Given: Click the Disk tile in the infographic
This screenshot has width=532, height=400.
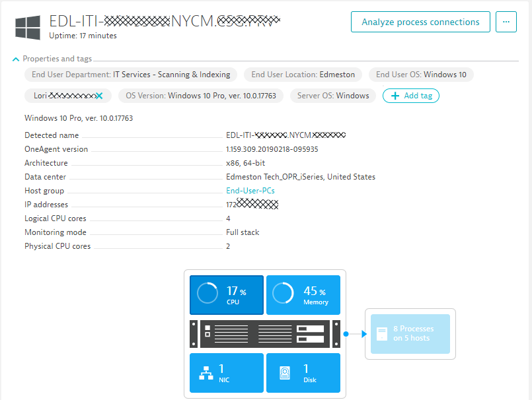Looking at the screenshot, I should click(x=303, y=373).
